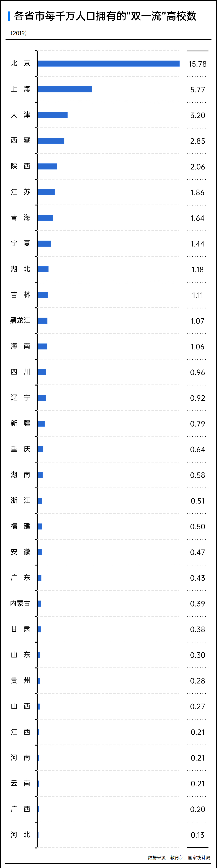Click the 新疆 row label

[x=21, y=423]
